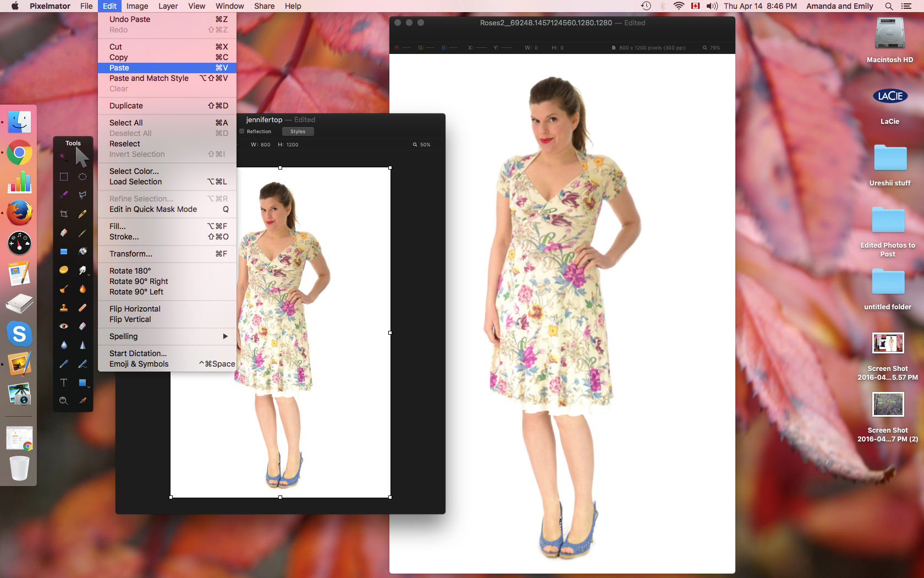Select the Eyedropper tool

click(82, 401)
